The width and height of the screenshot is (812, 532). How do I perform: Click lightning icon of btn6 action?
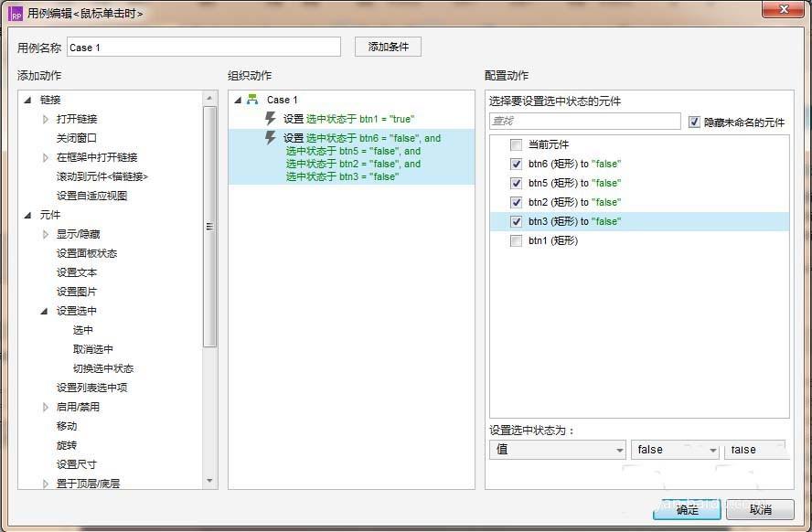[271, 138]
